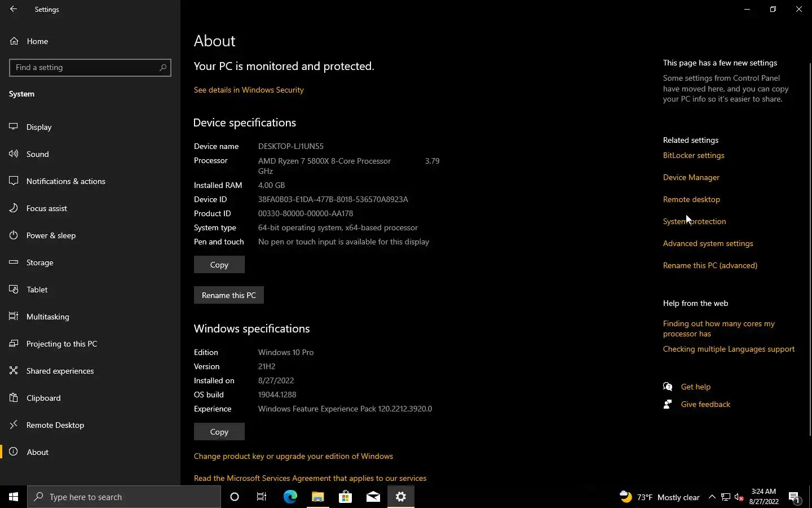812x508 pixels.
Task: Click the Find a setting search box
Action: coord(90,67)
